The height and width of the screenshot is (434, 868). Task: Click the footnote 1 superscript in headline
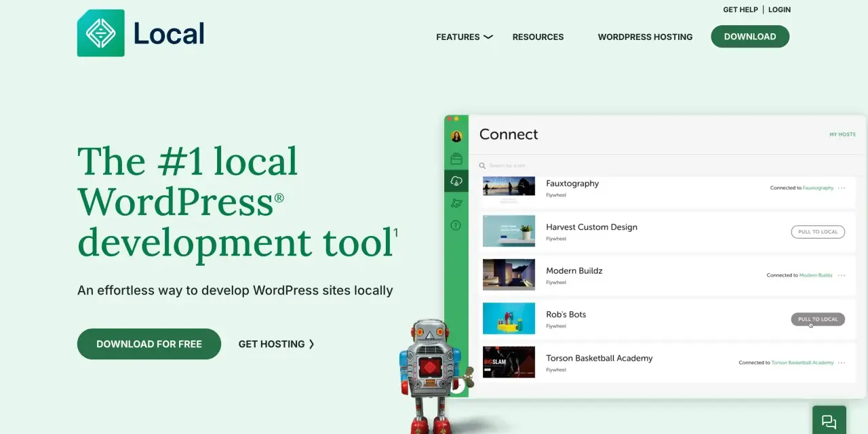coord(396,233)
